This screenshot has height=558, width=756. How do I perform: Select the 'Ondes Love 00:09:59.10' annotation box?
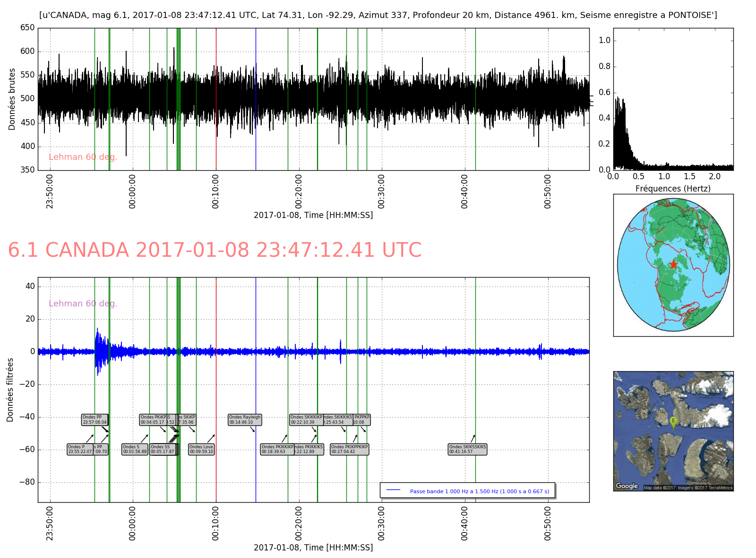pyautogui.click(x=201, y=449)
